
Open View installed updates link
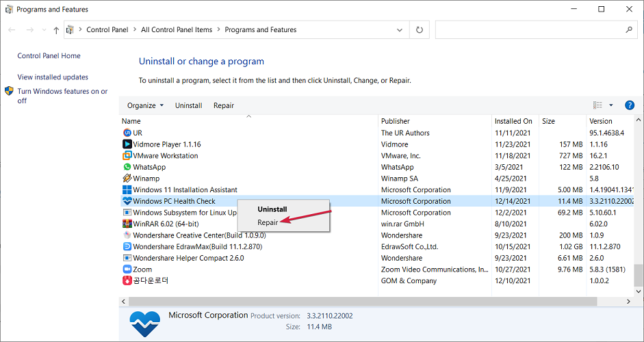pyautogui.click(x=53, y=77)
